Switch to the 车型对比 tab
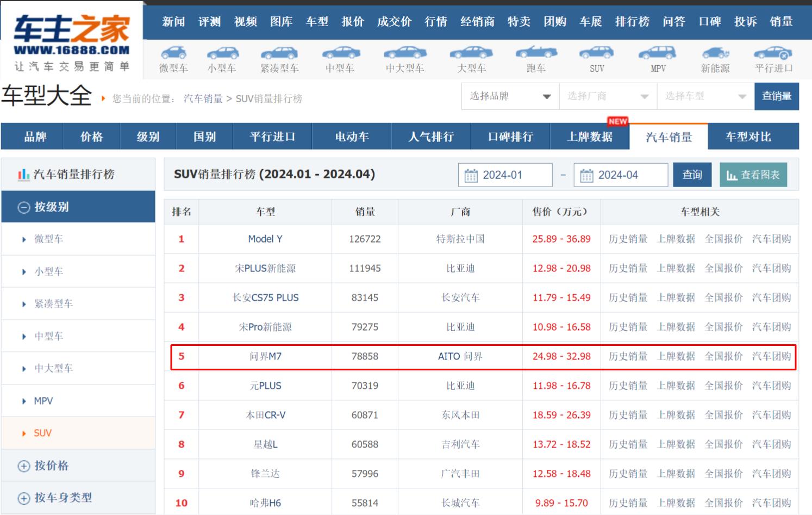The image size is (812, 515). [x=748, y=136]
